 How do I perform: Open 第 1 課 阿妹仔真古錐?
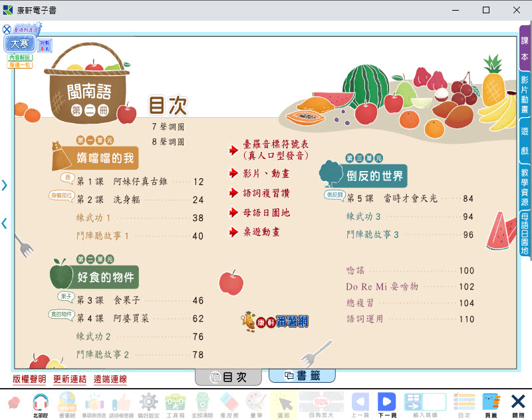coord(140,182)
